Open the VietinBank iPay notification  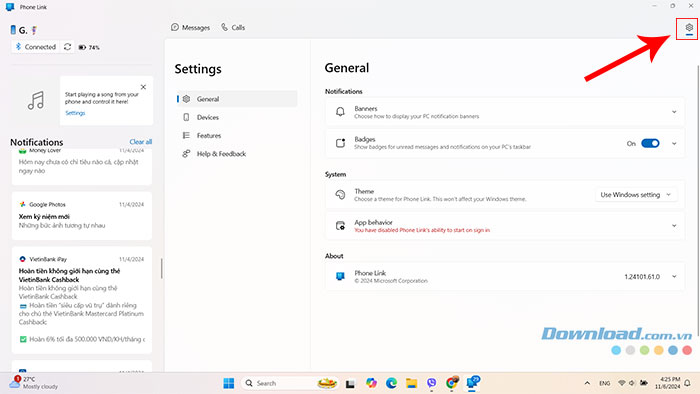point(82,300)
